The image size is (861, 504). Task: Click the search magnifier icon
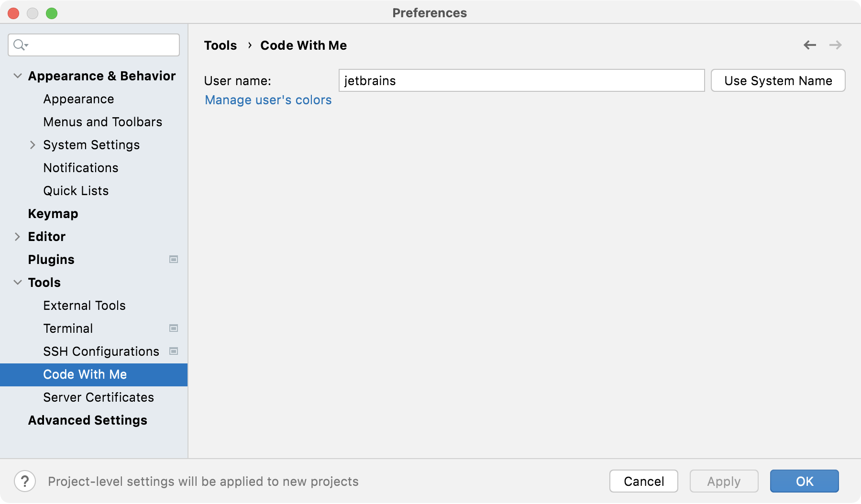point(20,44)
